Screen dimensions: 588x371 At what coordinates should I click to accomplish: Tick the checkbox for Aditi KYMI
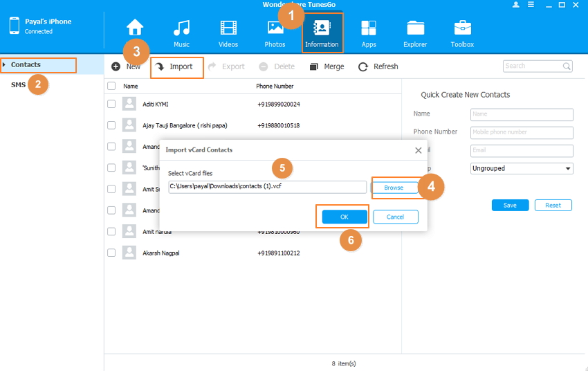click(111, 104)
